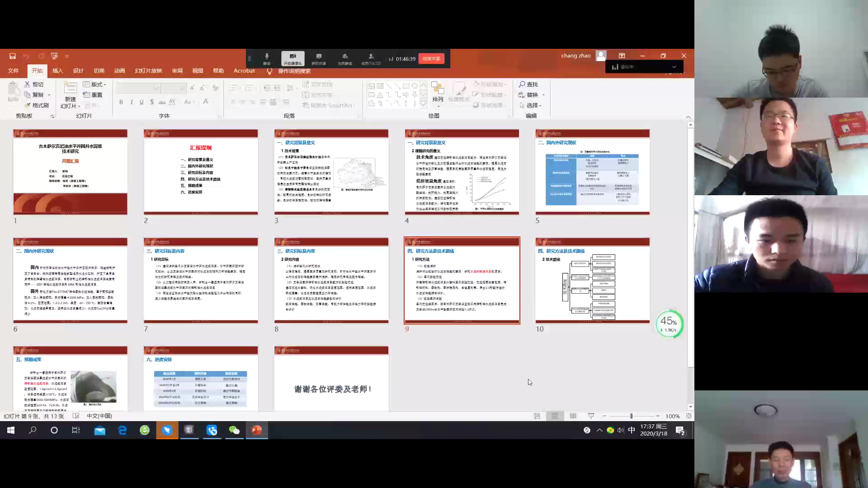Click the red End Sharing (结束共享) button
This screenshot has height=488, width=868.
coord(431,59)
